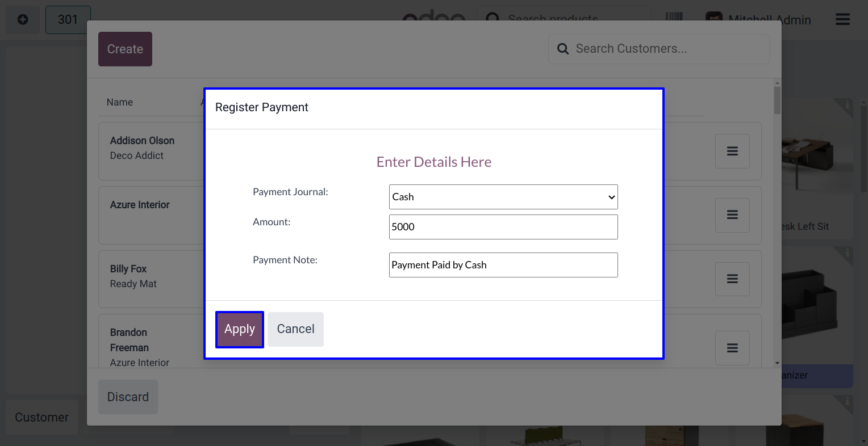
Task: Open the hamburger menu beside Mitchell Admin
Action: 842,20
